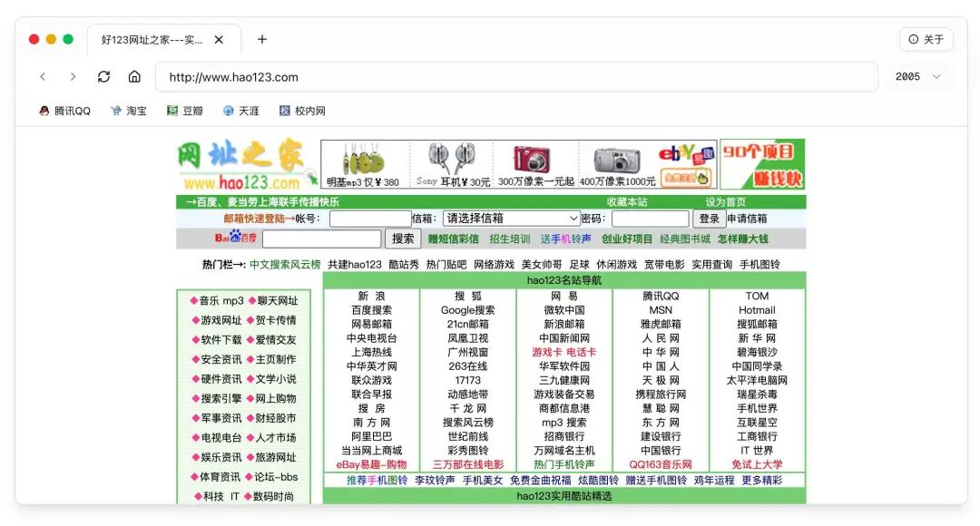Click the 关于 about button
This screenshot has height=526, width=980.
pyautogui.click(x=926, y=39)
